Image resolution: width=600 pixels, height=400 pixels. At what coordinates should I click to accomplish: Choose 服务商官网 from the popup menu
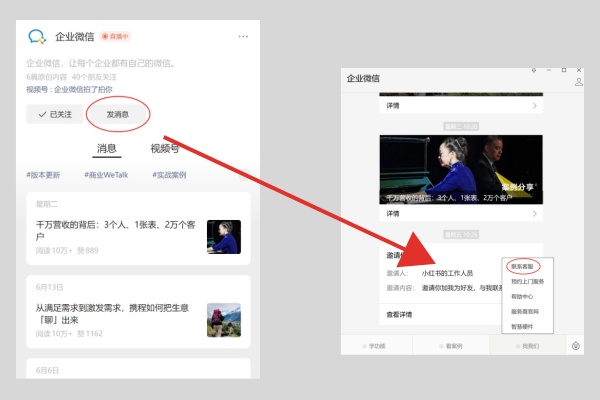click(x=525, y=312)
